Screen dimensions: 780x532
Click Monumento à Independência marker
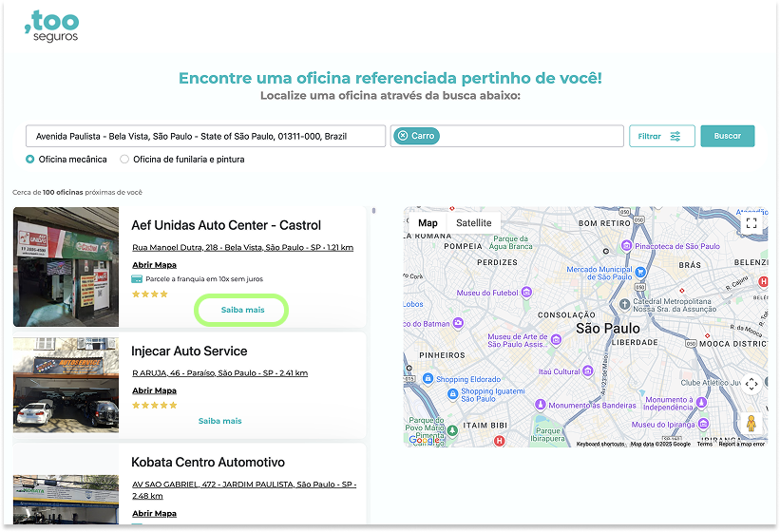pos(701,402)
